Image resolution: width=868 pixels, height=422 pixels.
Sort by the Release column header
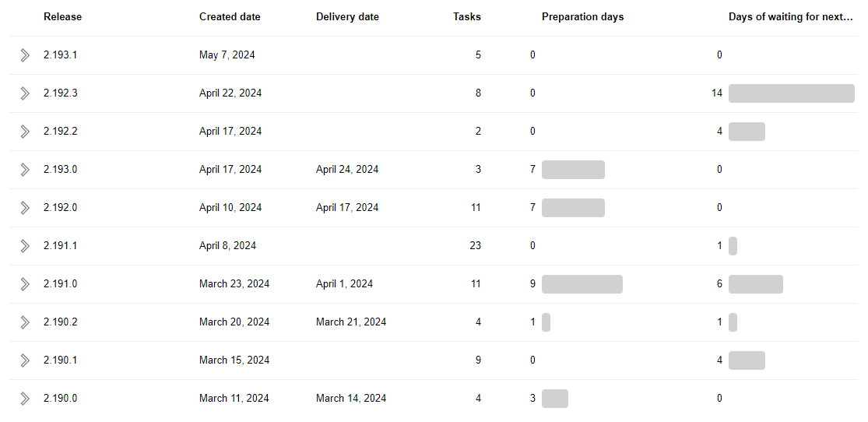(62, 17)
